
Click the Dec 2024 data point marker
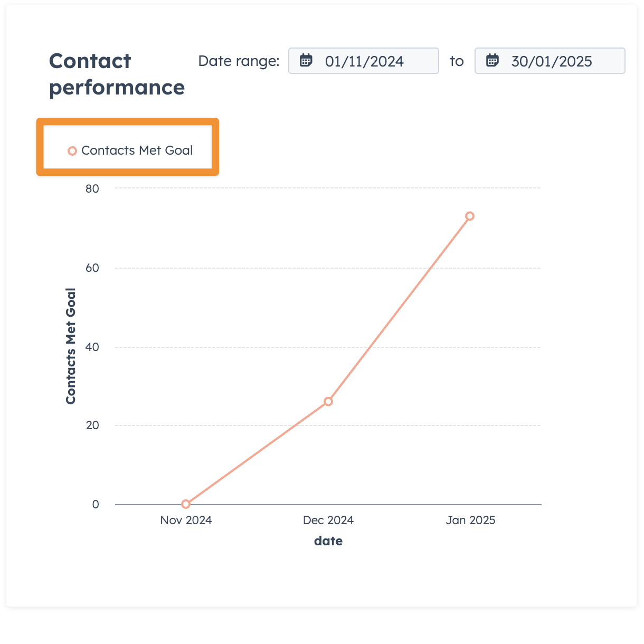coord(328,402)
